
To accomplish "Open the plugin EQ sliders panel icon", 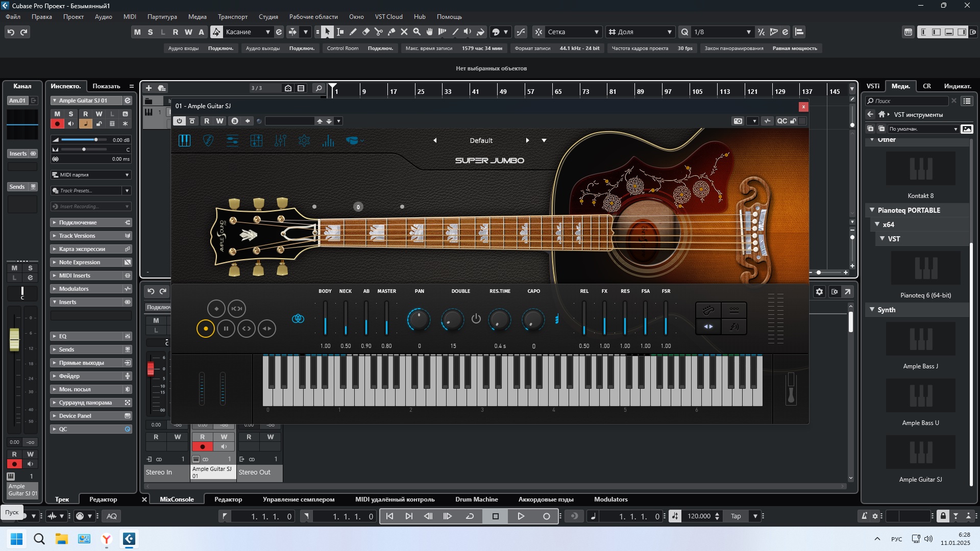I will (x=280, y=140).
